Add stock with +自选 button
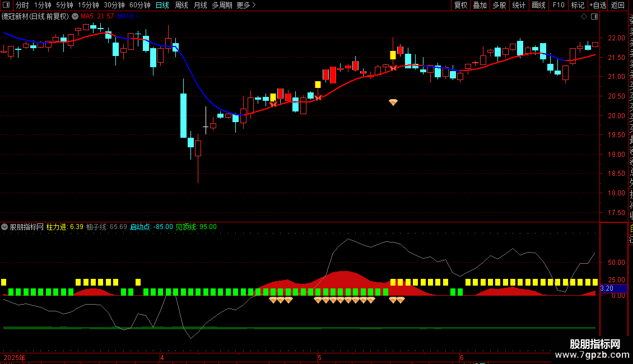Viewport: 633px width, 364px height. 598,5
